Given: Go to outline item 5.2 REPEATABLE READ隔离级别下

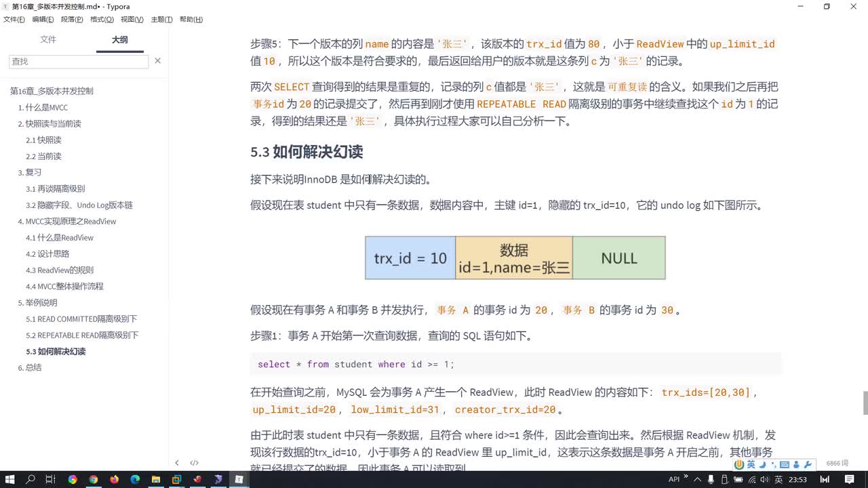Looking at the screenshot, I should pos(82,335).
